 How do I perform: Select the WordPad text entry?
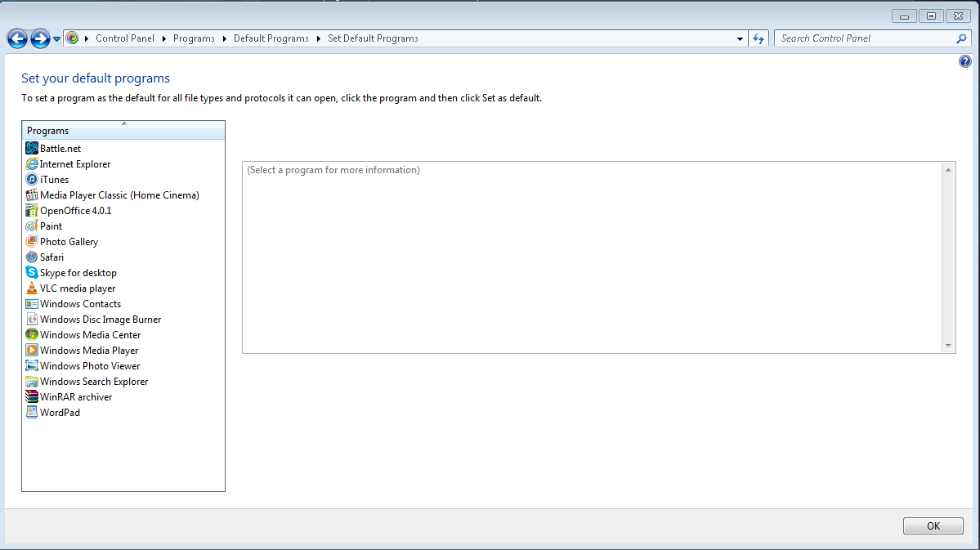point(60,413)
